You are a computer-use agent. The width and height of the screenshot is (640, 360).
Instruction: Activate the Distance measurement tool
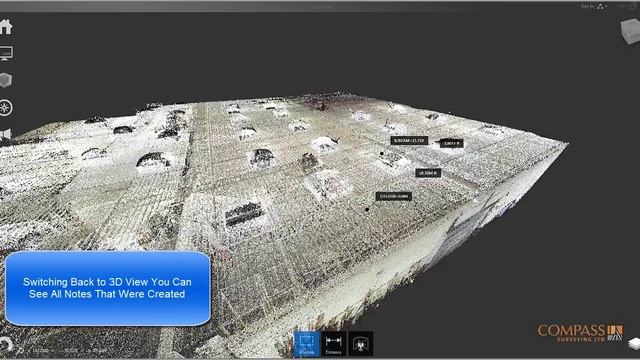[x=333, y=344]
